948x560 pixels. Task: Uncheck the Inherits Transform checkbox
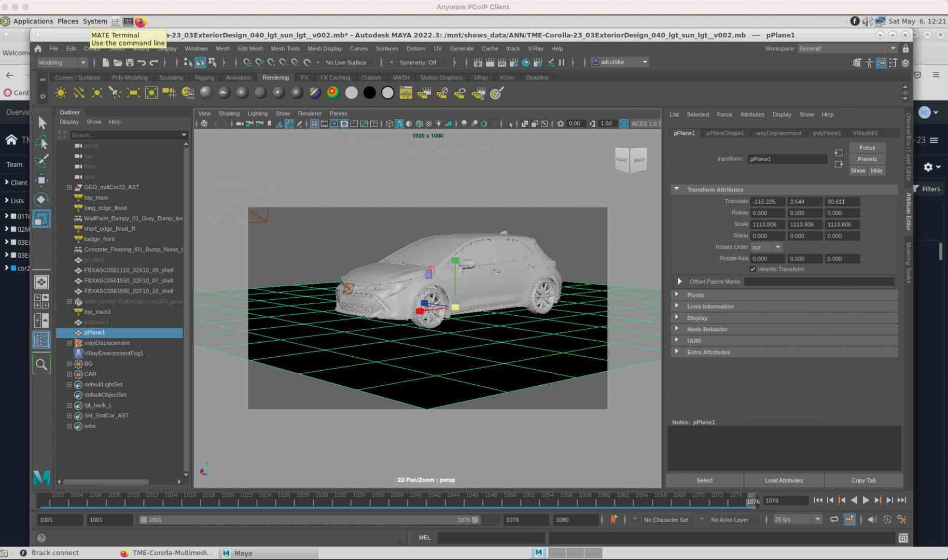[753, 269]
